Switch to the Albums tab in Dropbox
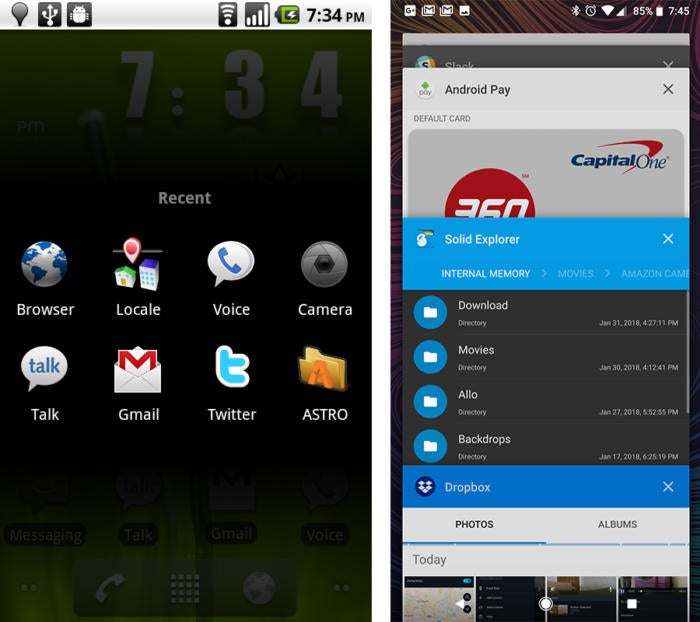The image size is (700, 622). point(617,524)
